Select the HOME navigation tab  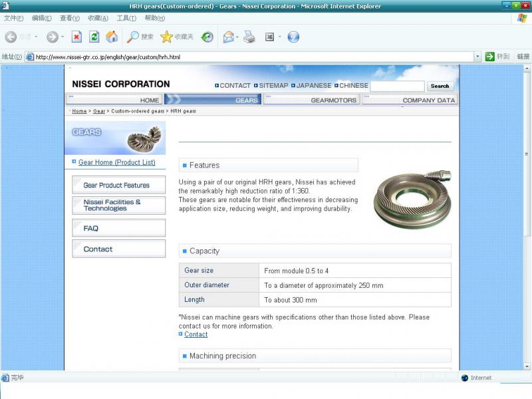[x=114, y=99]
